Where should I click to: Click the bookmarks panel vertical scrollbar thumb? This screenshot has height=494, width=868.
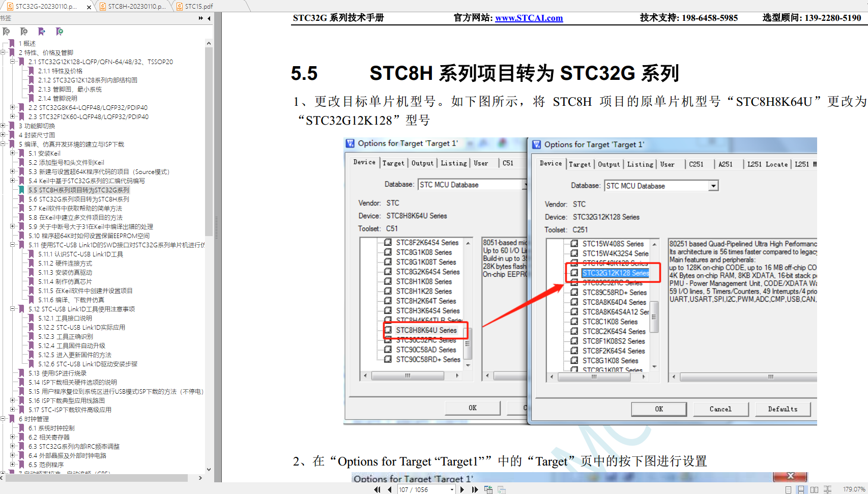pos(209,141)
